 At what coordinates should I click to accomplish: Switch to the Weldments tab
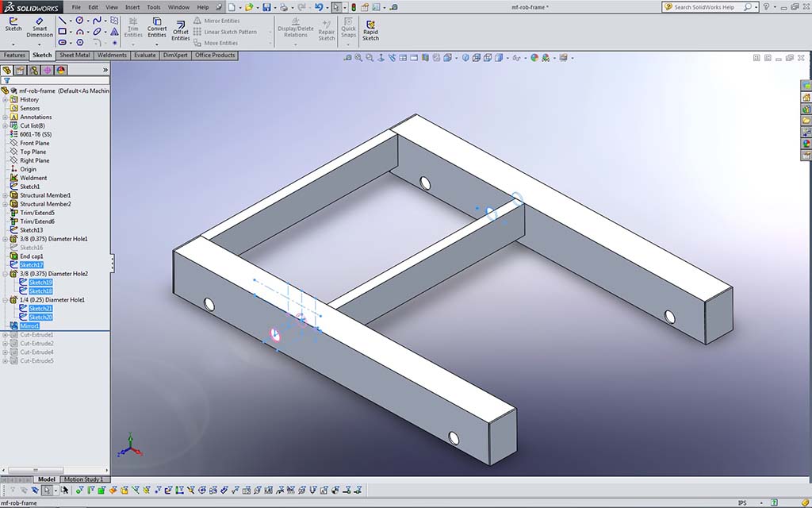112,56
